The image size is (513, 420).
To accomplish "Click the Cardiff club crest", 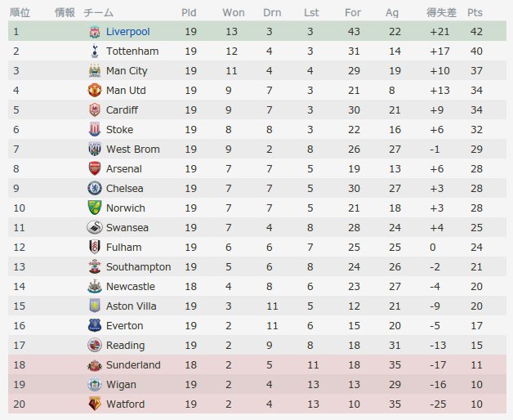I will pyautogui.click(x=95, y=109).
